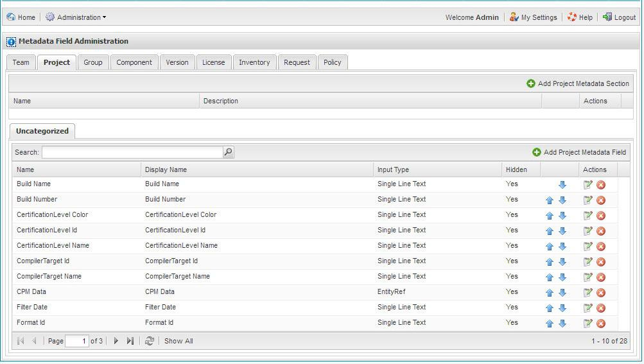Click the search magnifier icon

point(228,152)
